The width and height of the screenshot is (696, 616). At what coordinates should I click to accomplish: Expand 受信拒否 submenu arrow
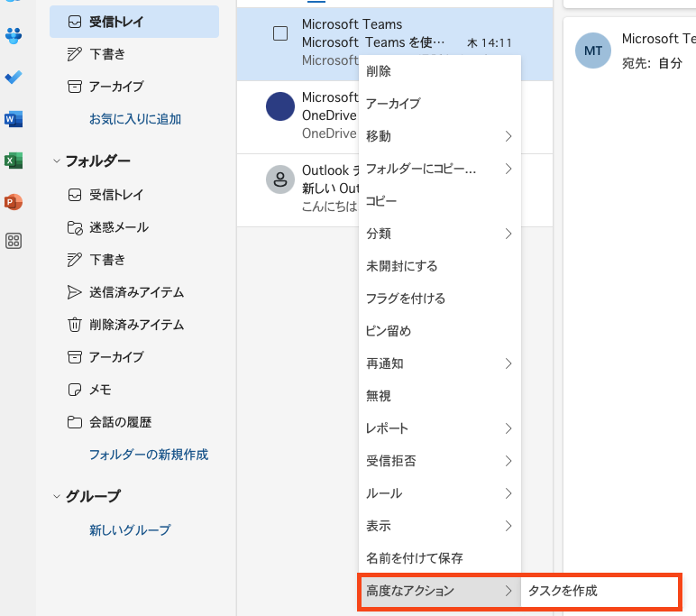point(508,461)
